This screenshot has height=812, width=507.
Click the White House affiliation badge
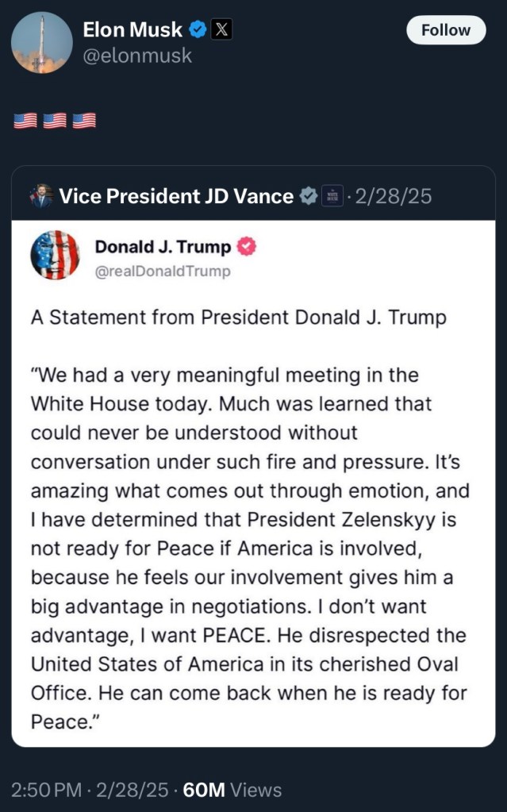(x=332, y=195)
